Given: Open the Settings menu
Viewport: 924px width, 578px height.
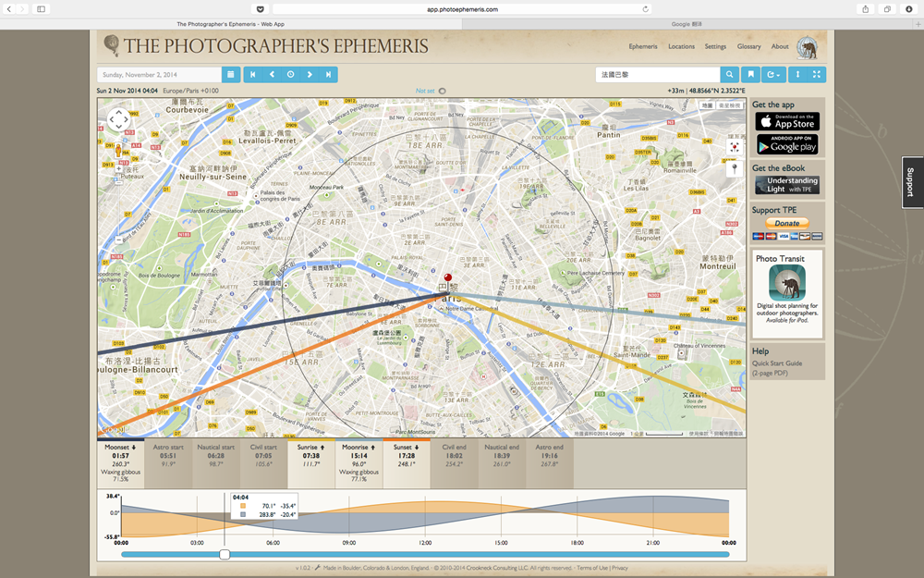Looking at the screenshot, I should [x=715, y=46].
